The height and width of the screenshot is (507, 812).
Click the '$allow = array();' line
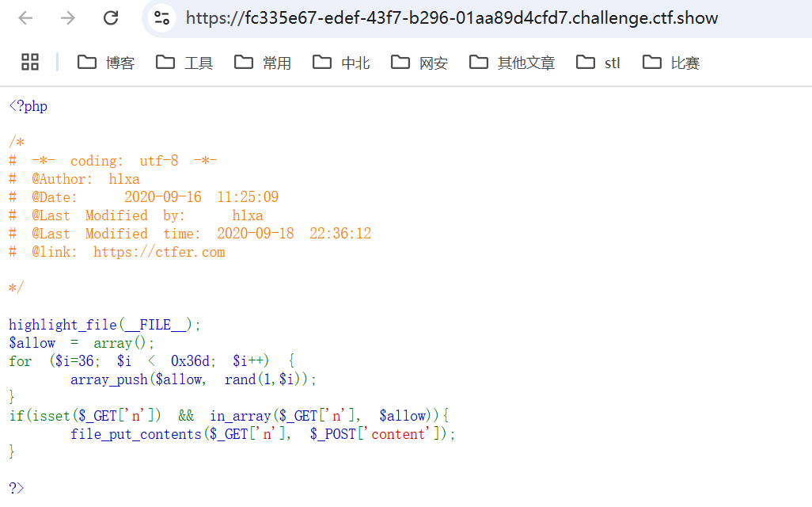click(82, 343)
